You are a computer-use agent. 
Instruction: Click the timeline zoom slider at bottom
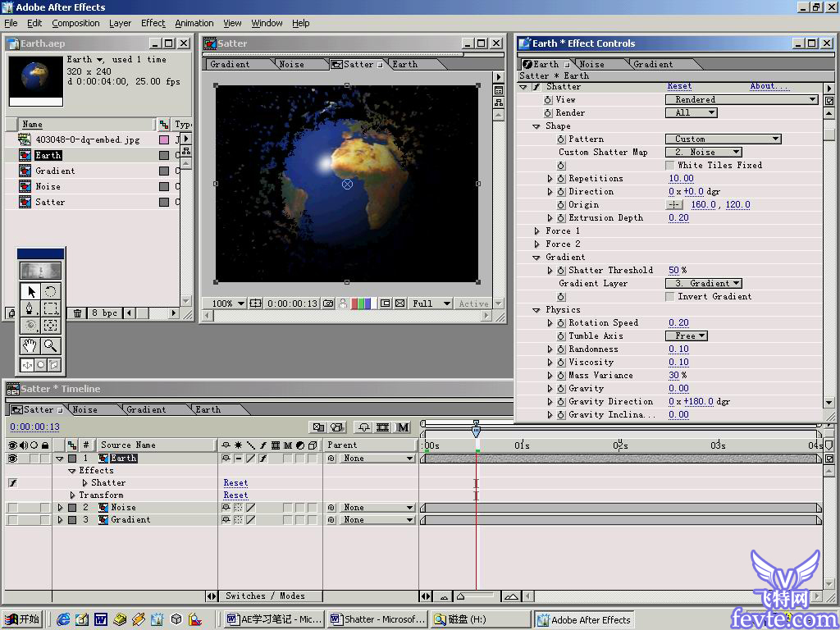click(475, 596)
